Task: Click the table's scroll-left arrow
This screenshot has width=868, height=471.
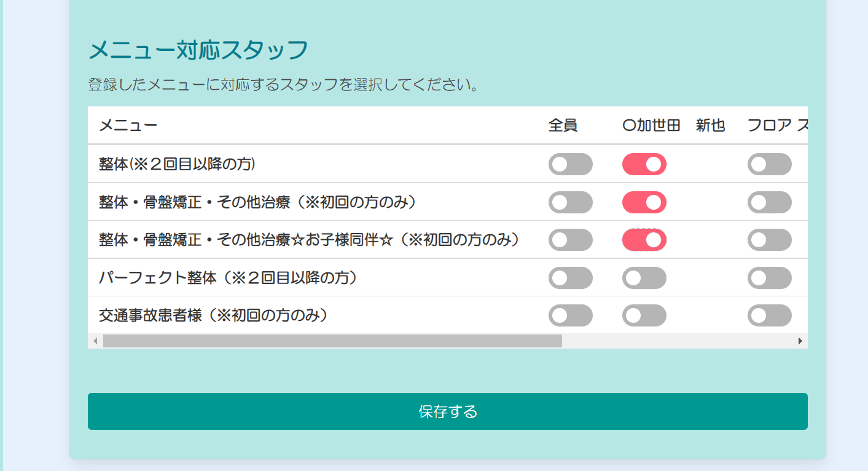Action: pyautogui.click(x=95, y=341)
